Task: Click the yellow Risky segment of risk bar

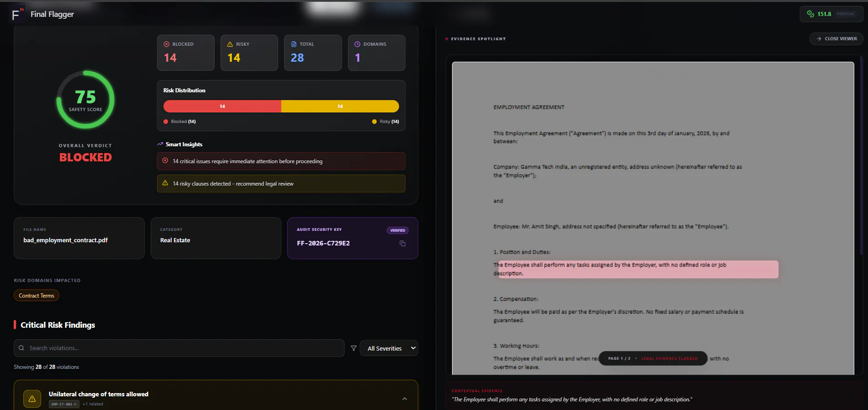Action: 340,106
